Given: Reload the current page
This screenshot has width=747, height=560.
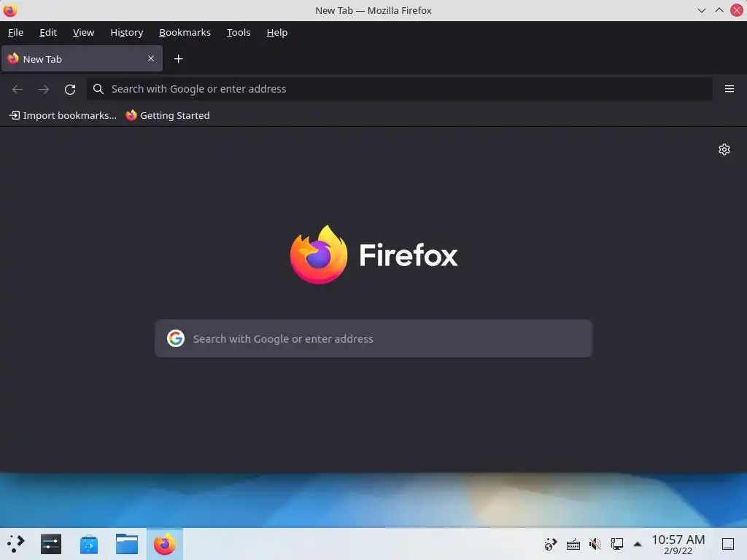Looking at the screenshot, I should tap(70, 89).
